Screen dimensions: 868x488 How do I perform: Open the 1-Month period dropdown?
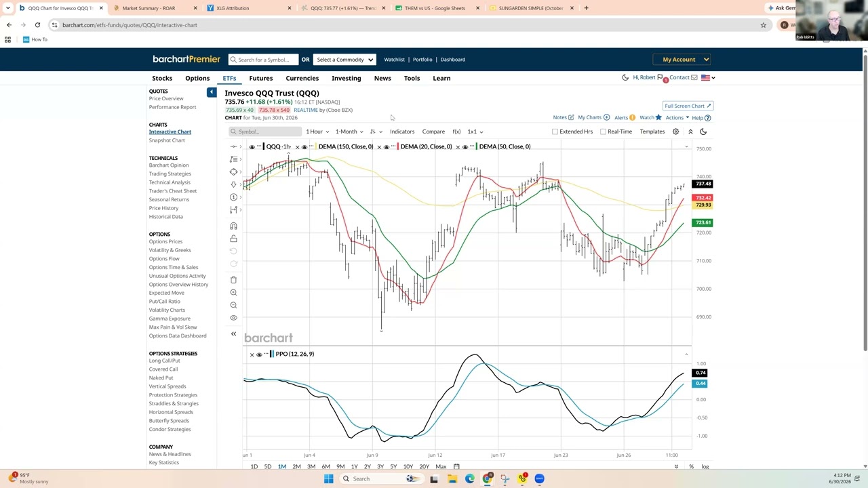pos(349,131)
